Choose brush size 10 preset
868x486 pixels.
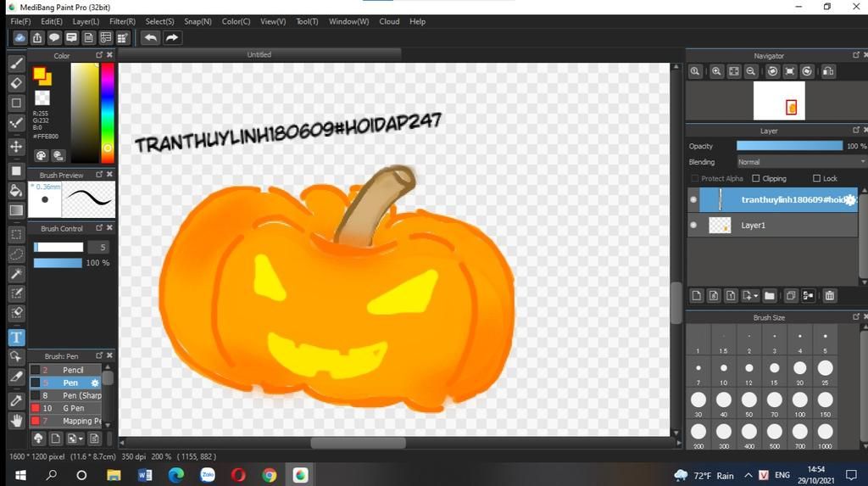[x=724, y=371]
